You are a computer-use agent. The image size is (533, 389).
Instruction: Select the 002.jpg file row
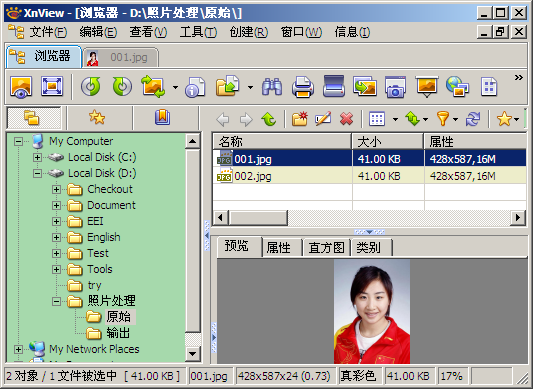tap(369, 176)
